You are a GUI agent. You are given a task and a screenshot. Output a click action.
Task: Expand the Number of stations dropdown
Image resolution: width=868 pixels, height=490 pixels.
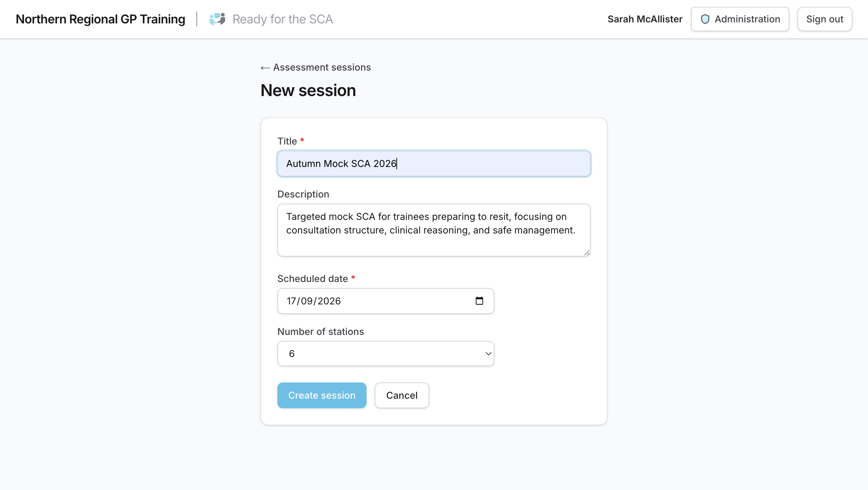click(386, 354)
